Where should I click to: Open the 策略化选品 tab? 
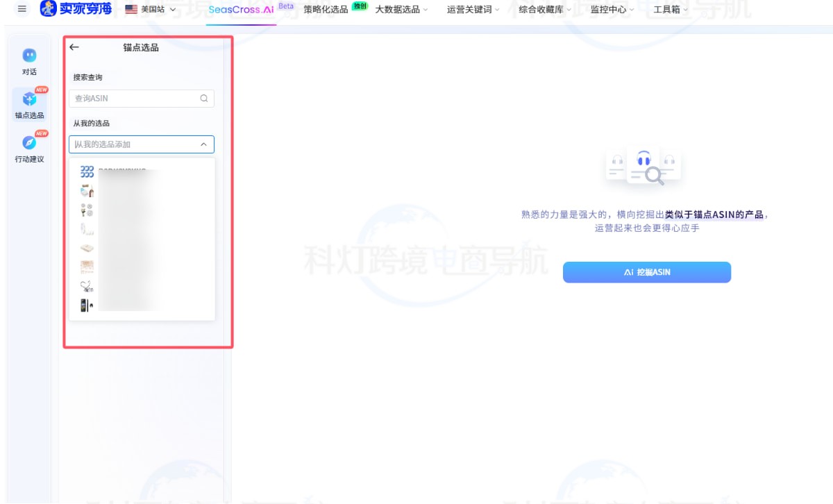326,10
